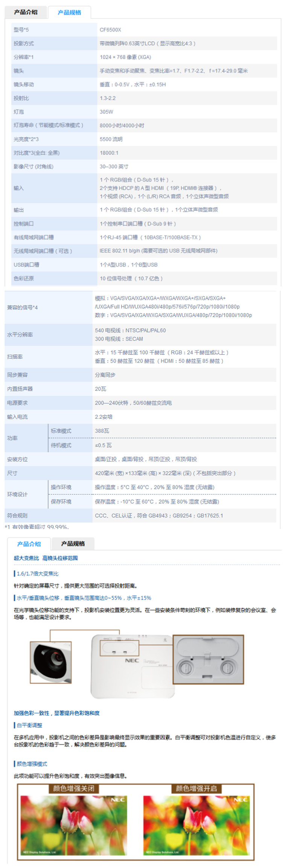
Task: Click the contrast value 18000:1
Action: 109,153
